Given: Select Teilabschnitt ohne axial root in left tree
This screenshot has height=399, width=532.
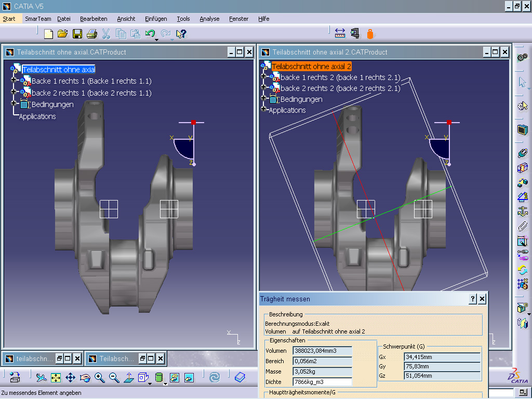Looking at the screenshot, I should (59, 70).
